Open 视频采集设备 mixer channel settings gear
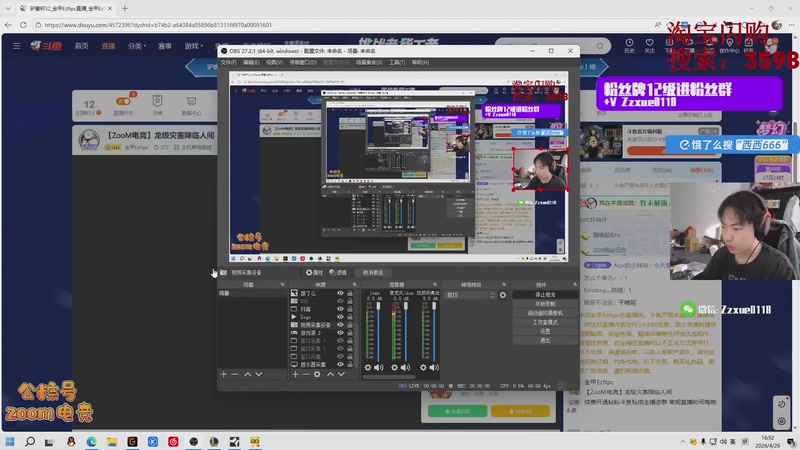 pyautogui.click(x=423, y=367)
